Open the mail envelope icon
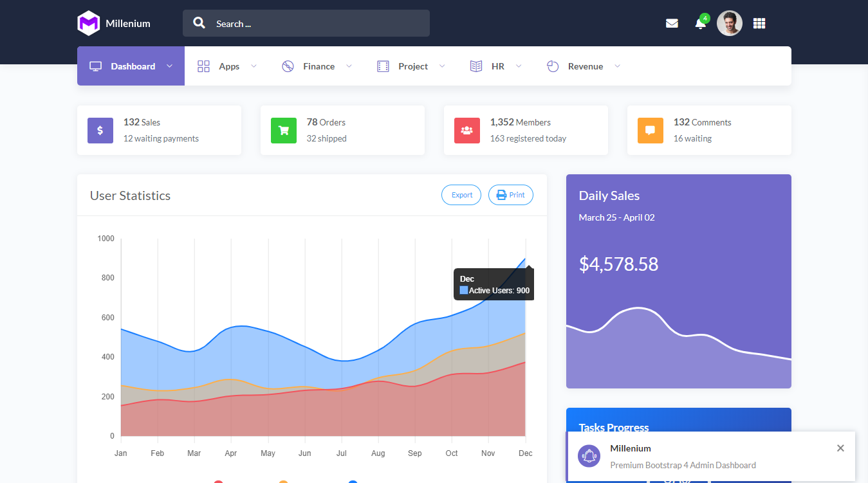This screenshot has width=868, height=483. tap(672, 24)
